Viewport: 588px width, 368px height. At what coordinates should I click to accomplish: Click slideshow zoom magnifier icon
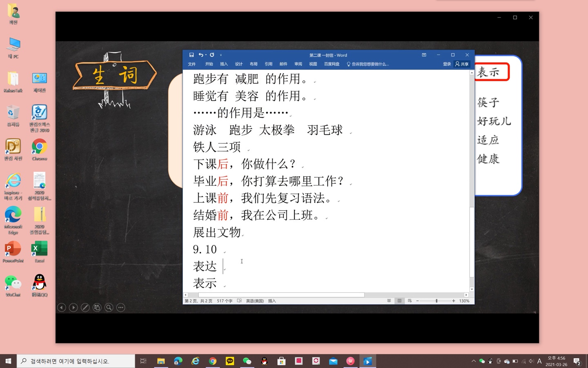pyautogui.click(x=109, y=308)
